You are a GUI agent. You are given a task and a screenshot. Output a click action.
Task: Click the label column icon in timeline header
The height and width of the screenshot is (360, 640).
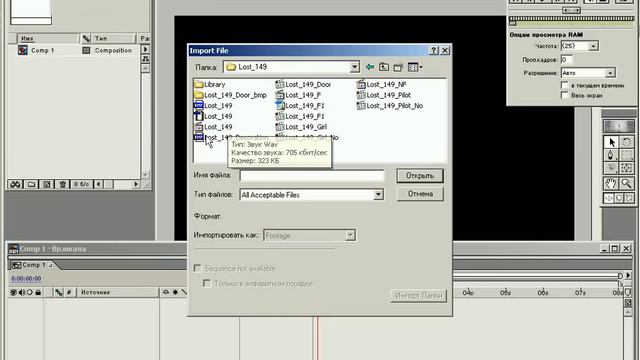(59, 292)
